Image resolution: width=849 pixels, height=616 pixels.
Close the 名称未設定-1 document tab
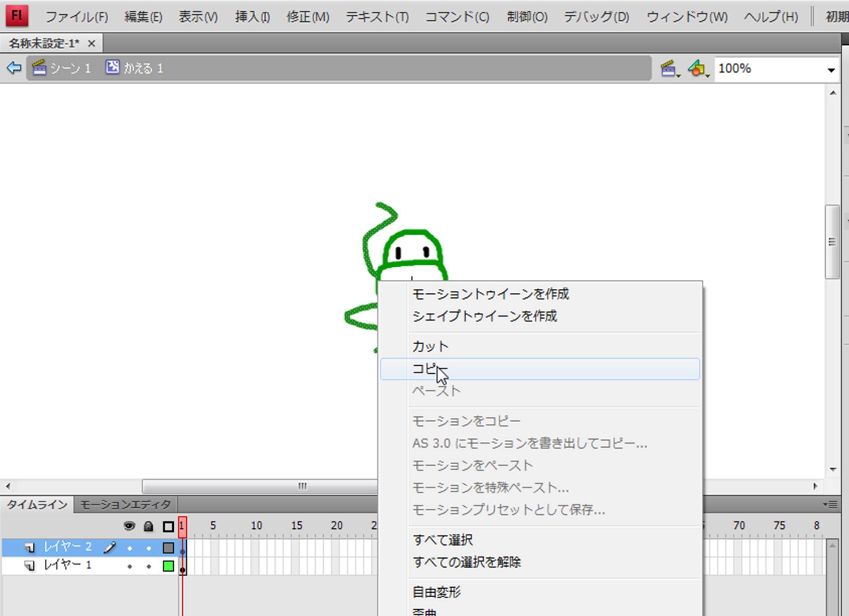91,43
